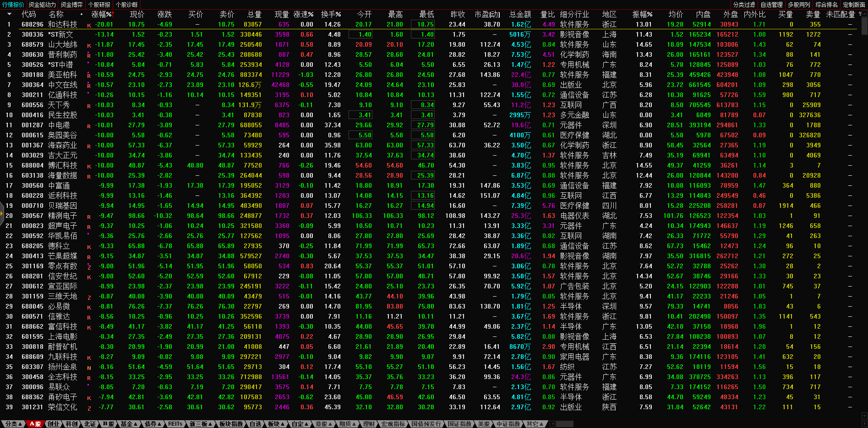Image resolution: width=868 pixels, height=428 pixels.
Task: Click the 分类过滤 button
Action: click(x=744, y=5)
